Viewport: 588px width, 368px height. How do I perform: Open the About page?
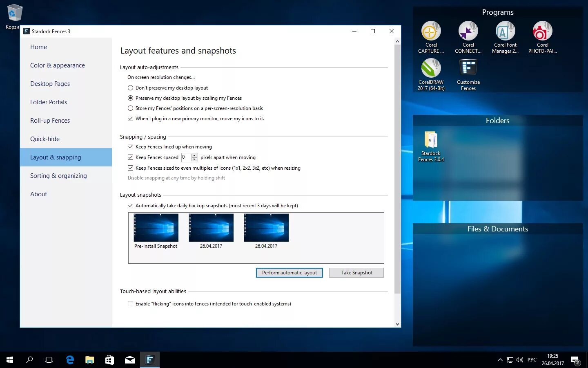coord(66,194)
